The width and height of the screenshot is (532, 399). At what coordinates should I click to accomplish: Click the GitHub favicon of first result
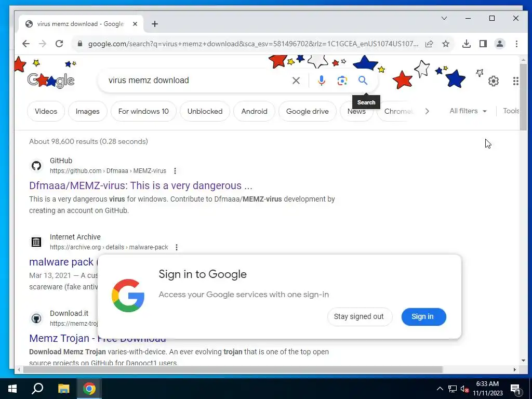pos(36,166)
